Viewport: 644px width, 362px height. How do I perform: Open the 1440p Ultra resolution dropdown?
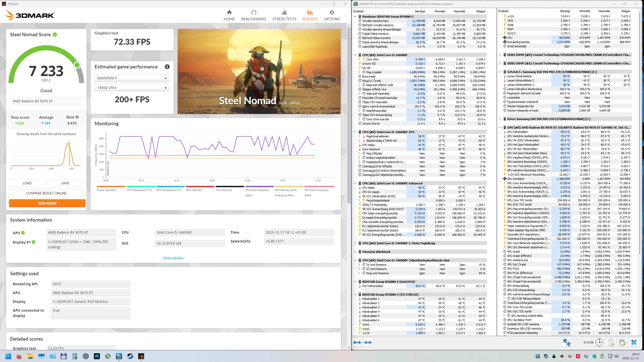point(132,88)
